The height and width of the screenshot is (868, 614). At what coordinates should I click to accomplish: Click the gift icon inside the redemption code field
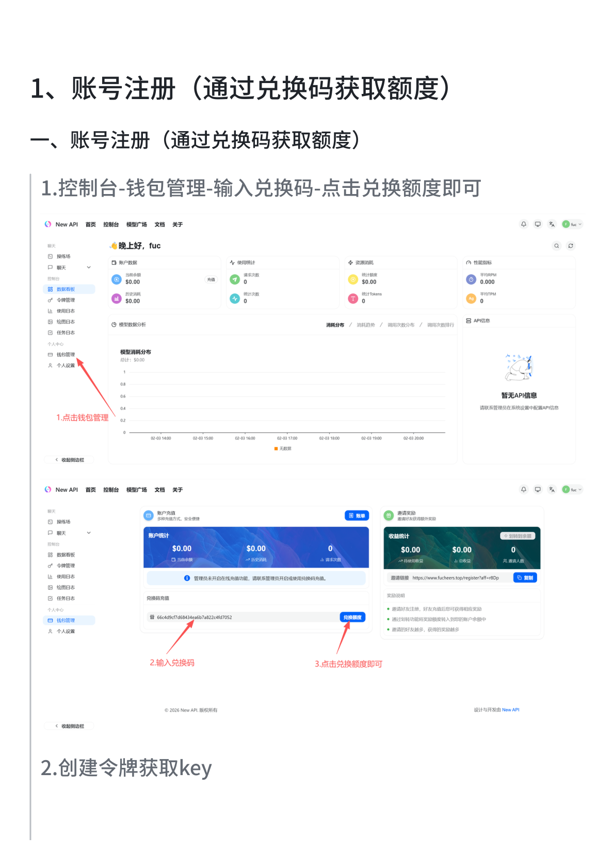152,617
